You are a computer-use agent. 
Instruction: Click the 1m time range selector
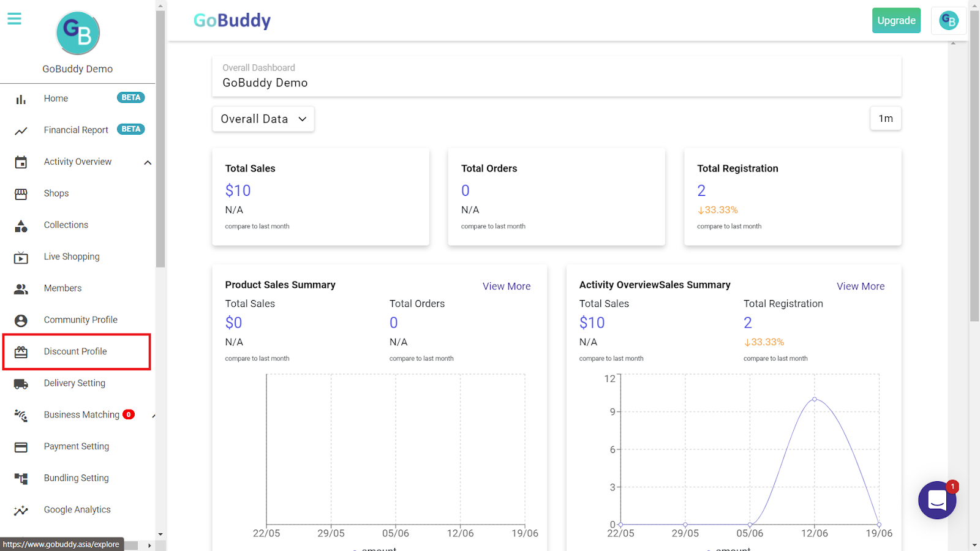coord(886,118)
